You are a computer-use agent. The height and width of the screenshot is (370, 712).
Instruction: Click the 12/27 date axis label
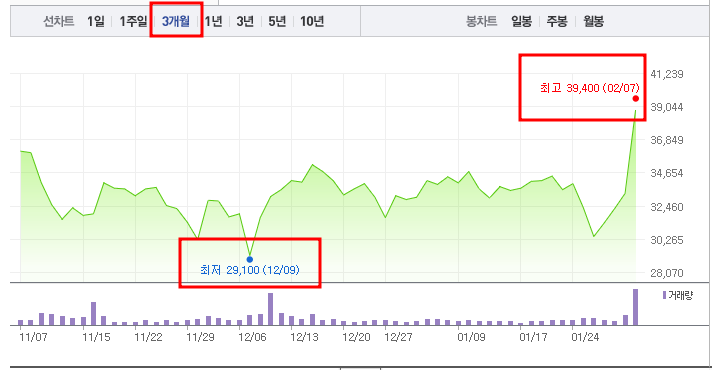[x=398, y=337]
